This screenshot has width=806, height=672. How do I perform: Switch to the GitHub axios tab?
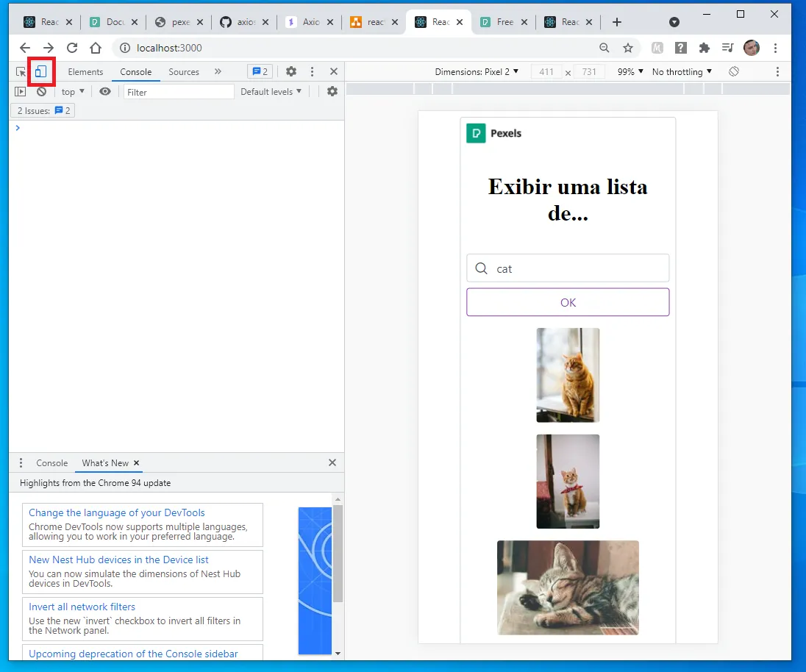pyautogui.click(x=243, y=21)
